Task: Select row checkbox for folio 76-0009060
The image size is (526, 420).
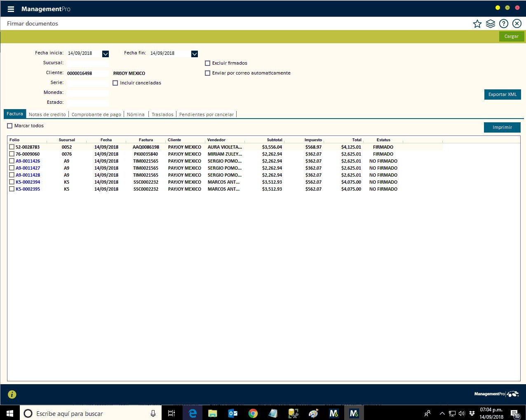Action: (x=12, y=154)
